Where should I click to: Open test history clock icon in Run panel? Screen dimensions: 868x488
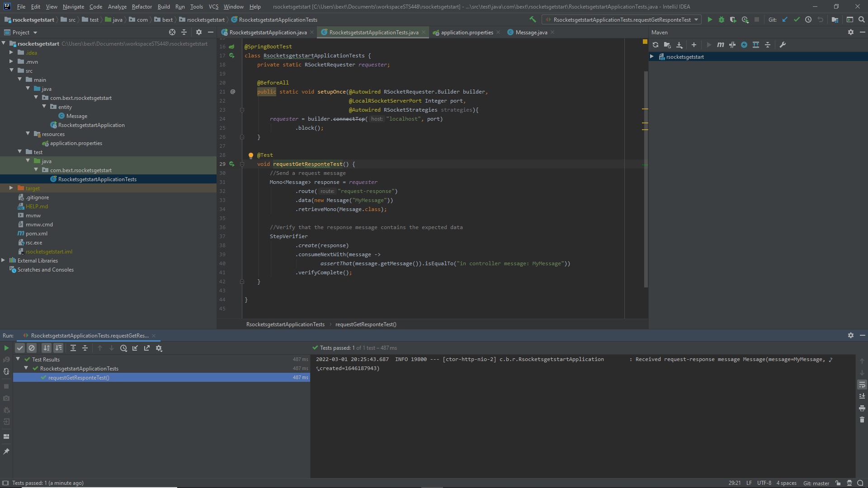coord(123,348)
